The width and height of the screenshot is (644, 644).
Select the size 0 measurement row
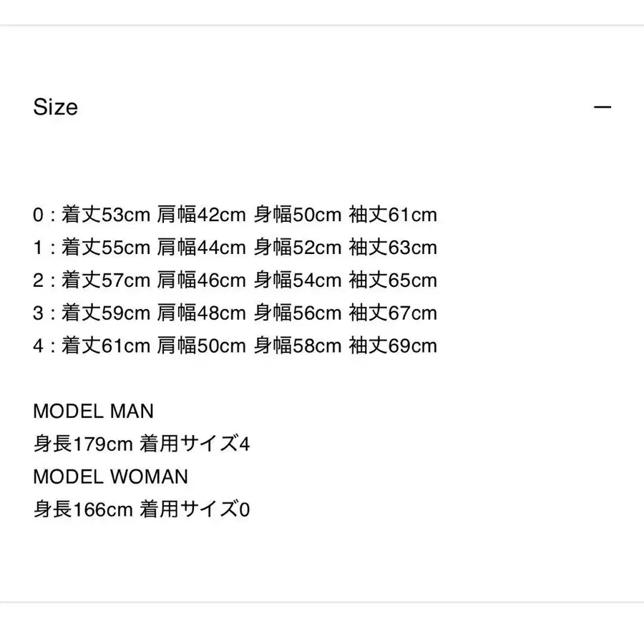[x=236, y=215]
